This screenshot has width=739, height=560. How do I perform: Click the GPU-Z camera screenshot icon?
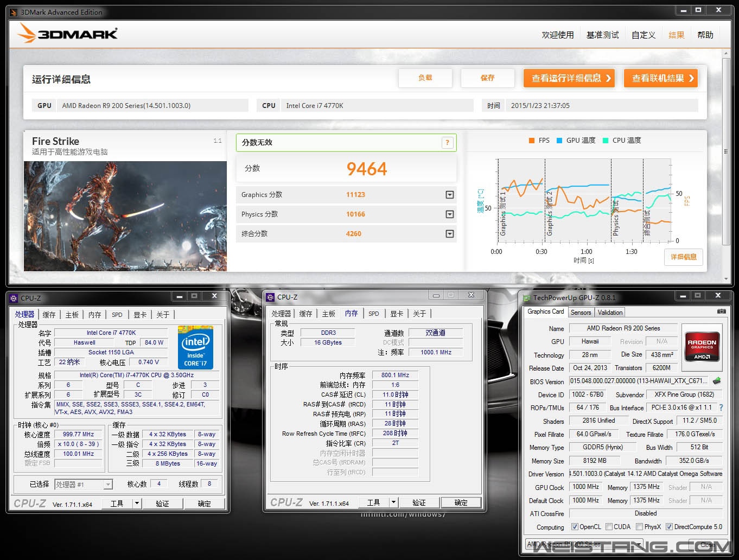[721, 311]
